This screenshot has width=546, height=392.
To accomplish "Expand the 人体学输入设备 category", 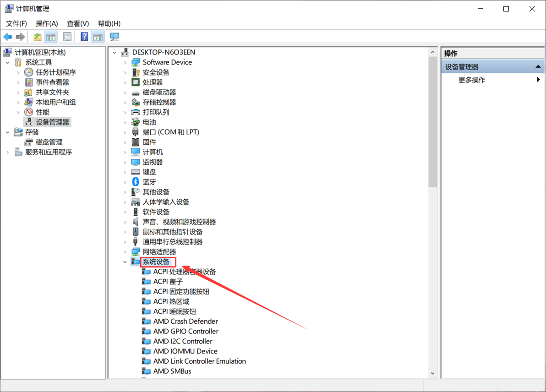I will coord(125,202).
